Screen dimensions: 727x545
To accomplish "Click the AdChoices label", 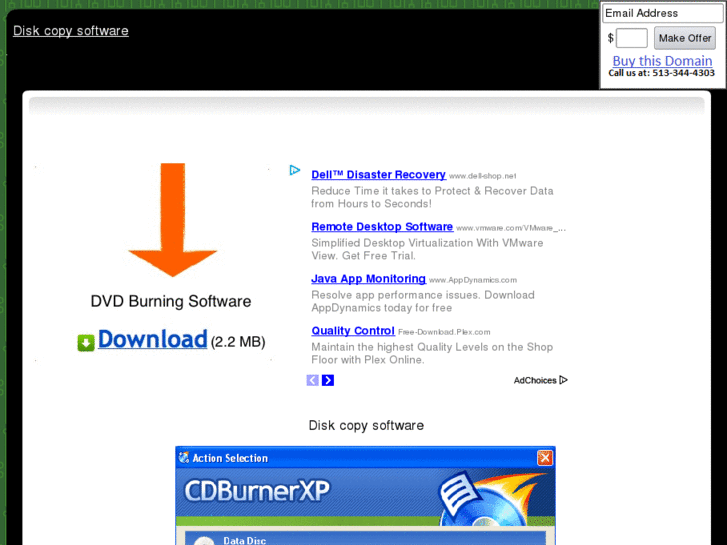I will tap(535, 380).
